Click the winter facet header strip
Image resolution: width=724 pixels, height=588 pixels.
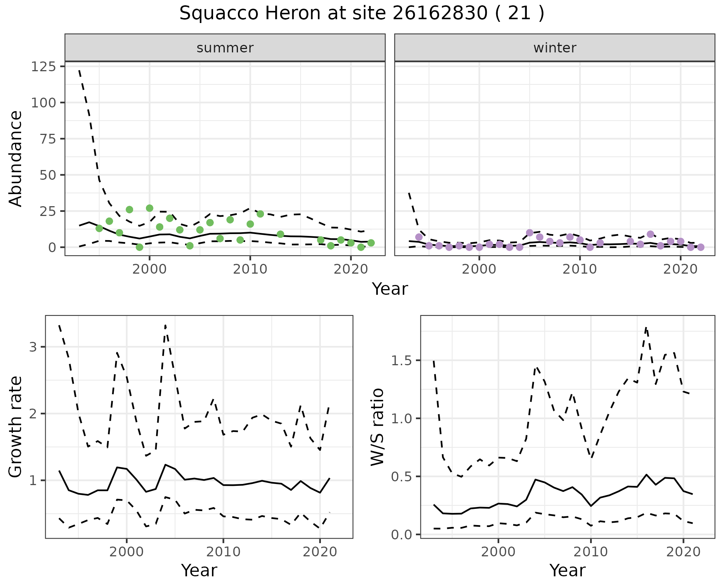point(554,48)
